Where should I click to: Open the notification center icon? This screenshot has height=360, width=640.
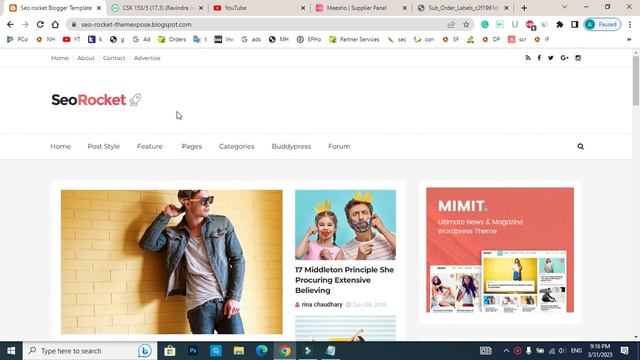point(624,351)
